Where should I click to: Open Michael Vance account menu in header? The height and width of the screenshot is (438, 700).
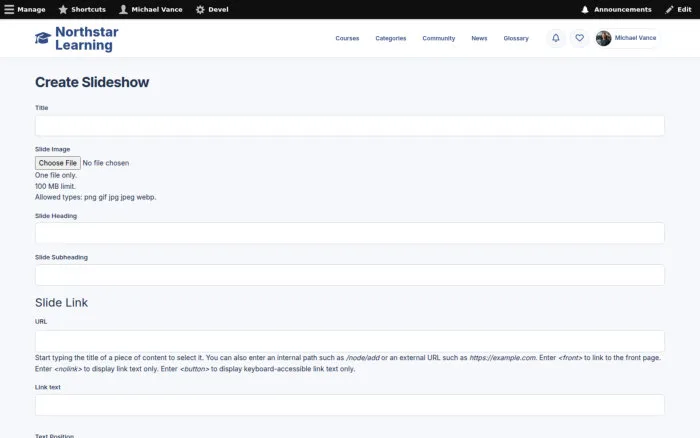627,38
